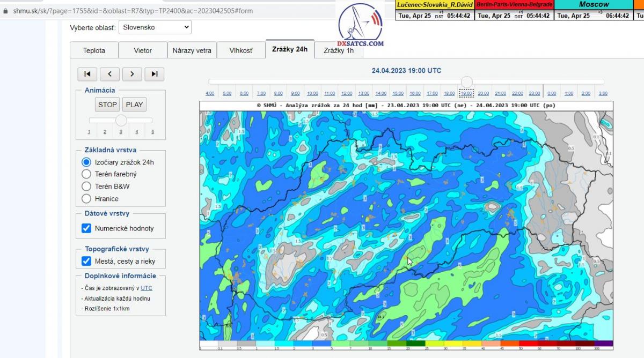Choose the Hranice base layer

click(86, 199)
